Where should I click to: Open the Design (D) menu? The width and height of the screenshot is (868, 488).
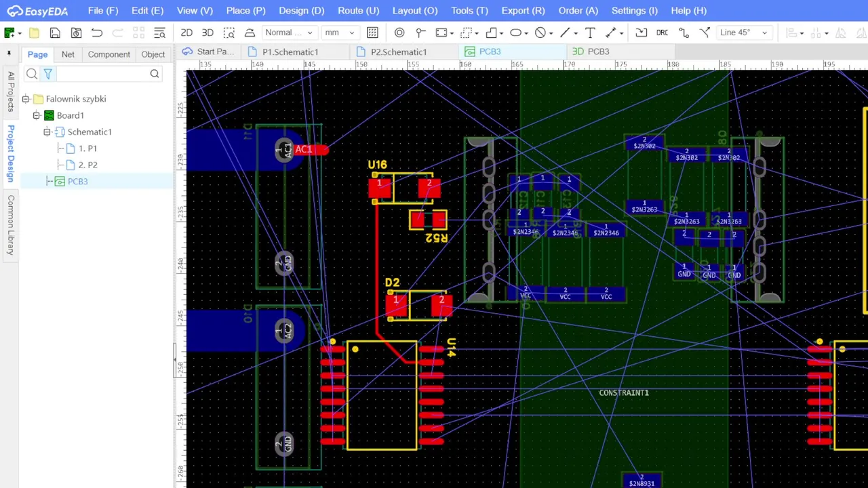pyautogui.click(x=302, y=11)
